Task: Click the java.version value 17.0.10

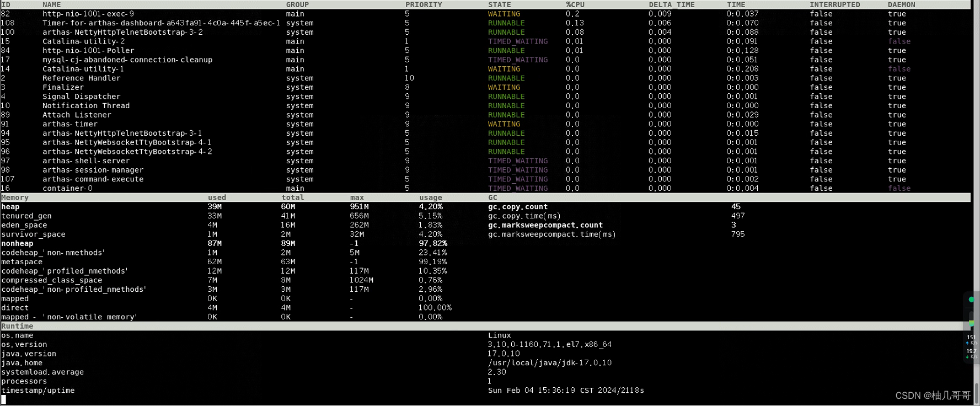Action: [504, 354]
